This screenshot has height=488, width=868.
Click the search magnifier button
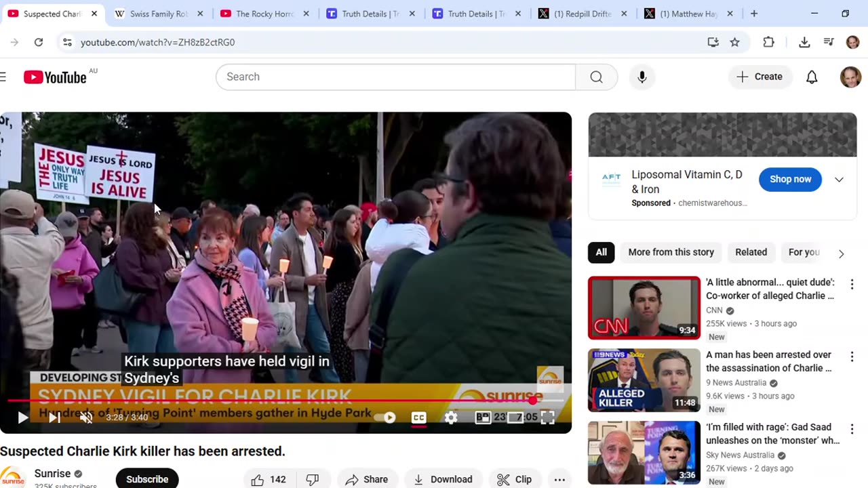coord(596,77)
